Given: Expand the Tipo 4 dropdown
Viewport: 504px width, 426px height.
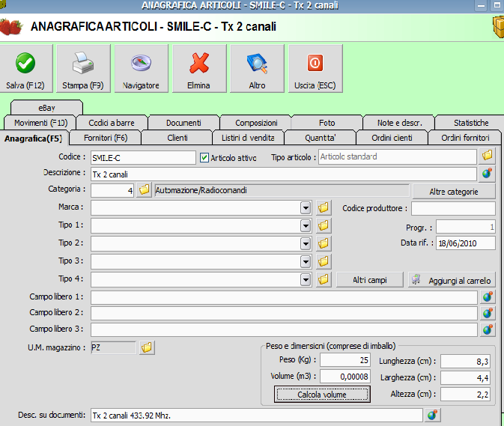Looking at the screenshot, I should coord(306,280).
